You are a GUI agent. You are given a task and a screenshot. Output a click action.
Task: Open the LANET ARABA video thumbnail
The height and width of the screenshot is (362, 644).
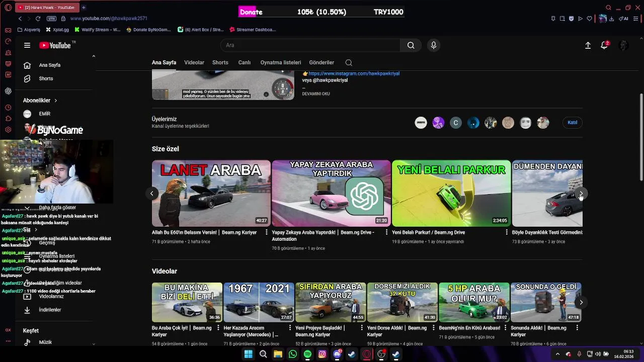click(x=211, y=194)
